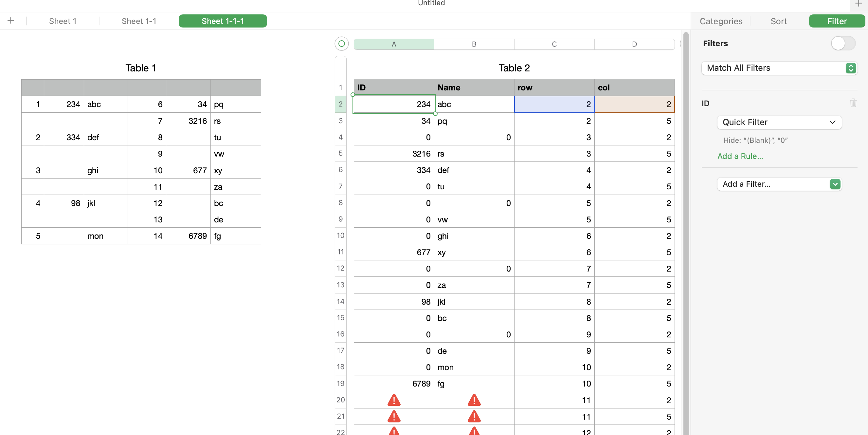
Task: Click the trash icon for ID filter
Action: coord(853,103)
